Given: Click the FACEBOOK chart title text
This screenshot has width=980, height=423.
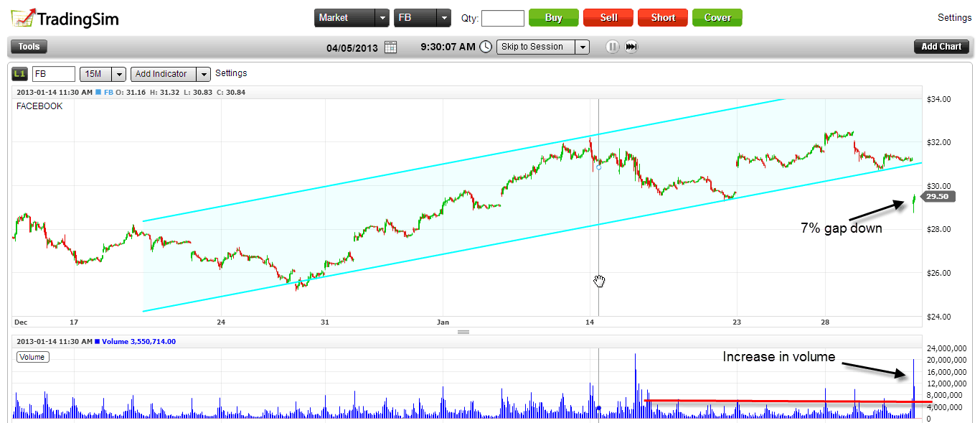Looking at the screenshot, I should click(x=39, y=106).
